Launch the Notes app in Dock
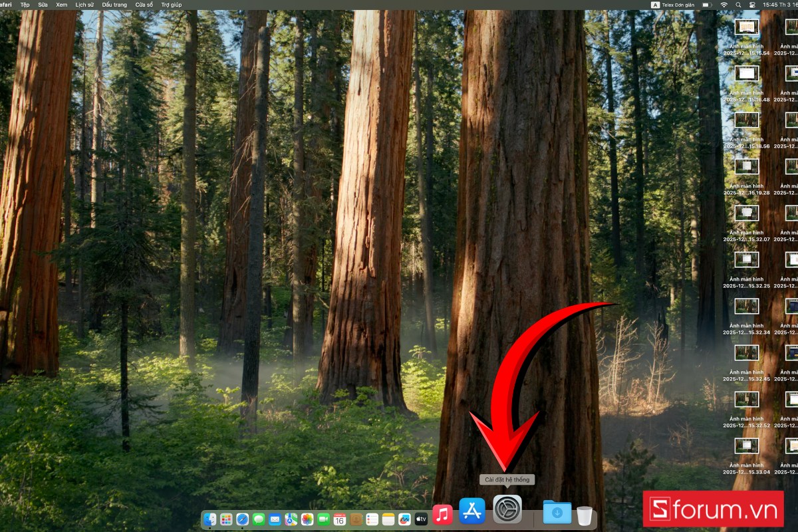 (x=388, y=519)
